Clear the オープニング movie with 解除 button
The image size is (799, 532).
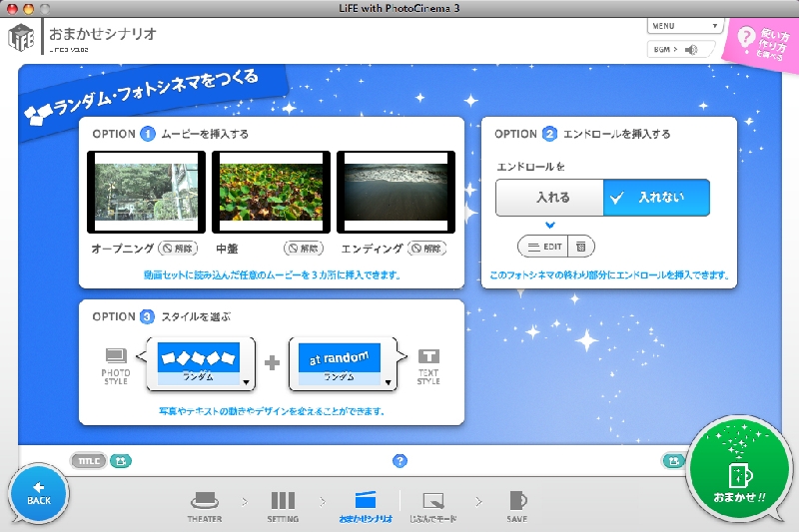coord(178,249)
